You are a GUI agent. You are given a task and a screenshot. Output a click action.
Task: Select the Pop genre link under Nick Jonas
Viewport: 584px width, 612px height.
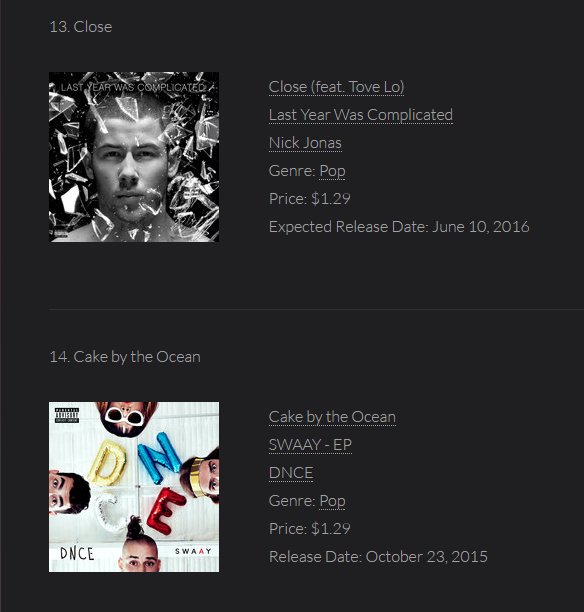pos(332,171)
